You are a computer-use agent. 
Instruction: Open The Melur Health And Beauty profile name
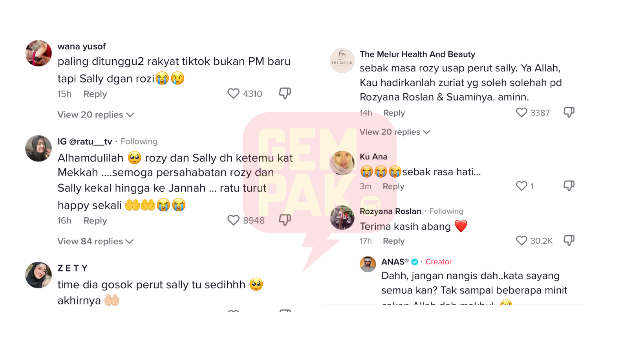pos(417,54)
